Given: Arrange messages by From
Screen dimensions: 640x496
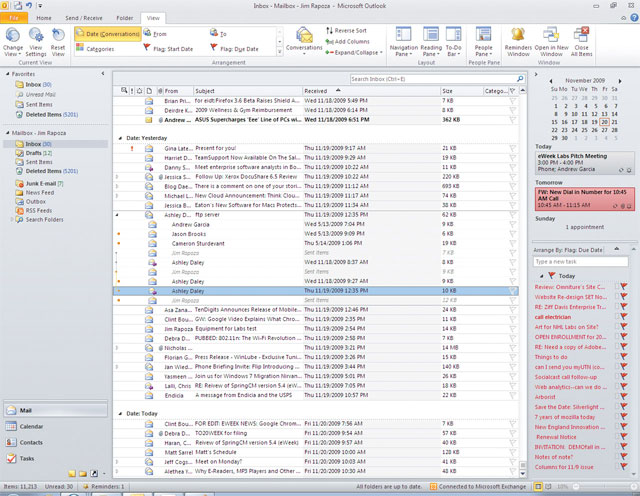Looking at the screenshot, I should [155, 34].
